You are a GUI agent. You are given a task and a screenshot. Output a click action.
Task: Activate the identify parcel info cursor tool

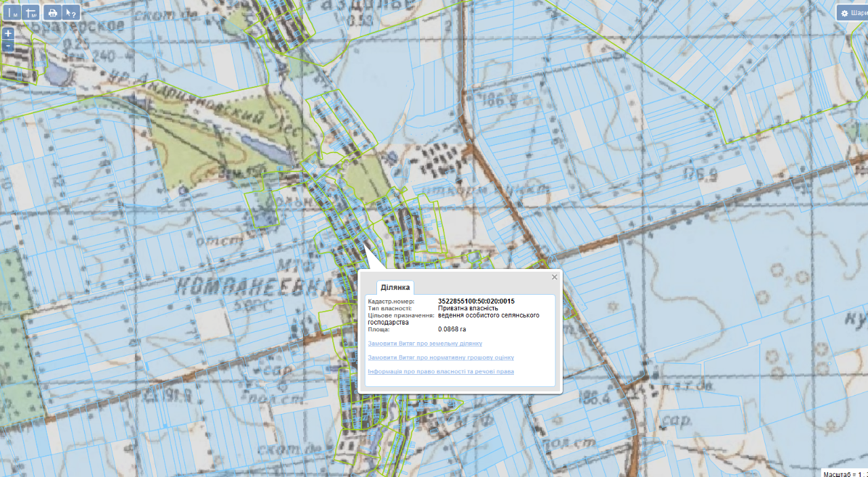click(x=71, y=12)
